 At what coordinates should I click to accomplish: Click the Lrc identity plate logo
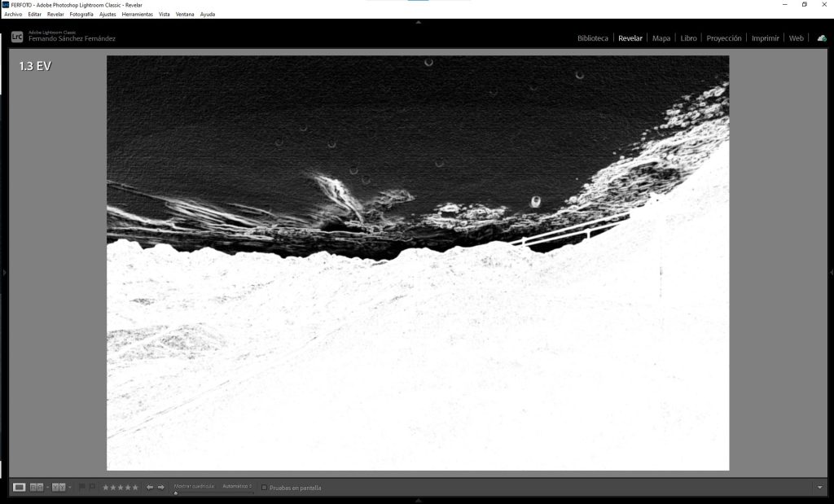(17, 37)
